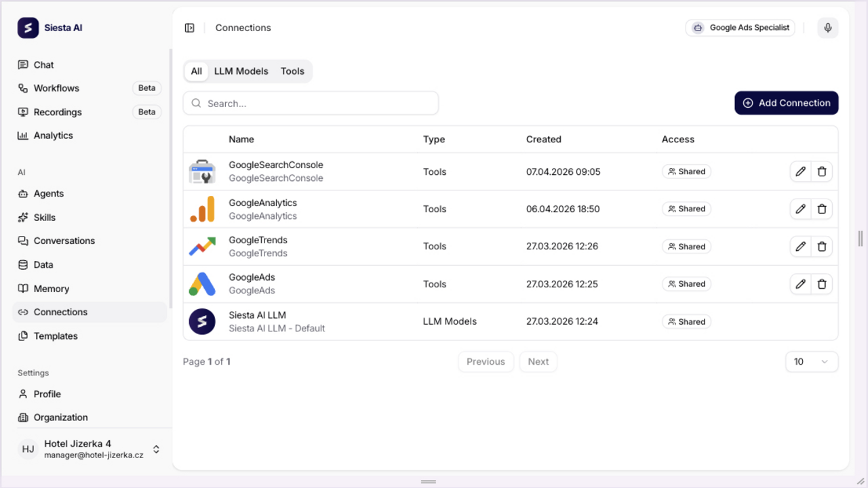The height and width of the screenshot is (488, 868).
Task: Go to Skills in sidebar
Action: point(90,218)
